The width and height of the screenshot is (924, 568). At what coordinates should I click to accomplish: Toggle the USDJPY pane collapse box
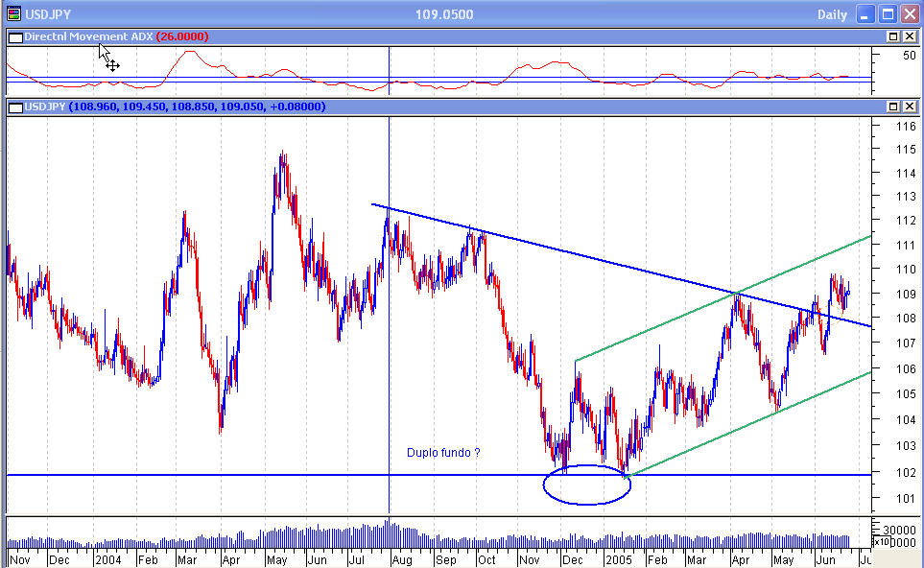pyautogui.click(x=14, y=106)
